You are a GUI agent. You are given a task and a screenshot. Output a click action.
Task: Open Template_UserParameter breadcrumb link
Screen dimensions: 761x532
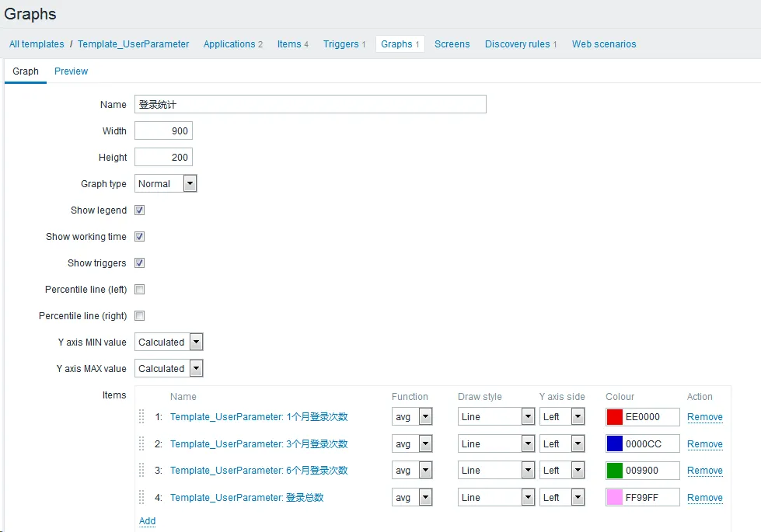click(x=133, y=44)
